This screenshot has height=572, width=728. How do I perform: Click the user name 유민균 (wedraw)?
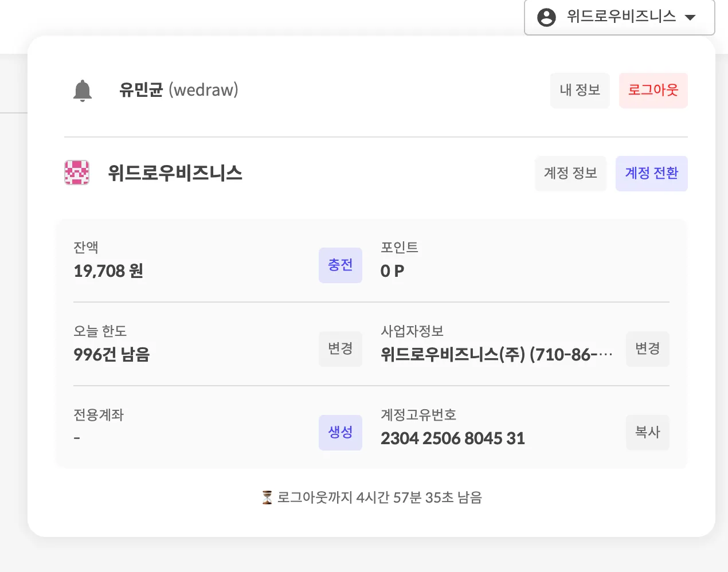point(179,90)
